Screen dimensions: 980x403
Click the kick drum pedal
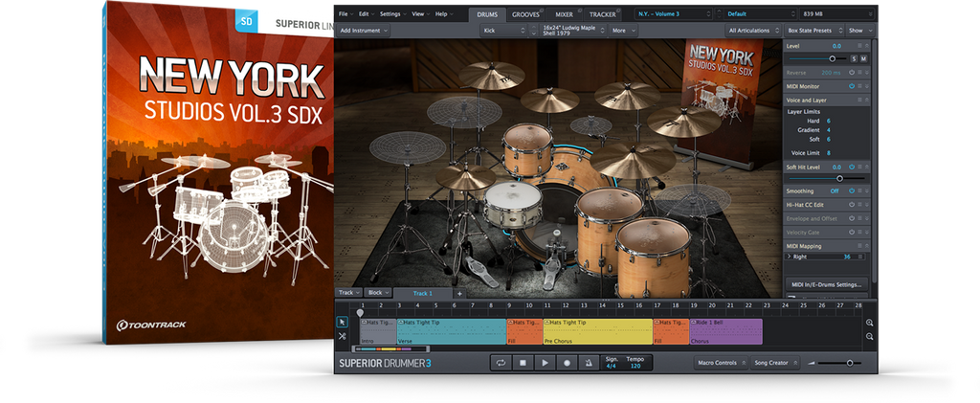point(552,265)
